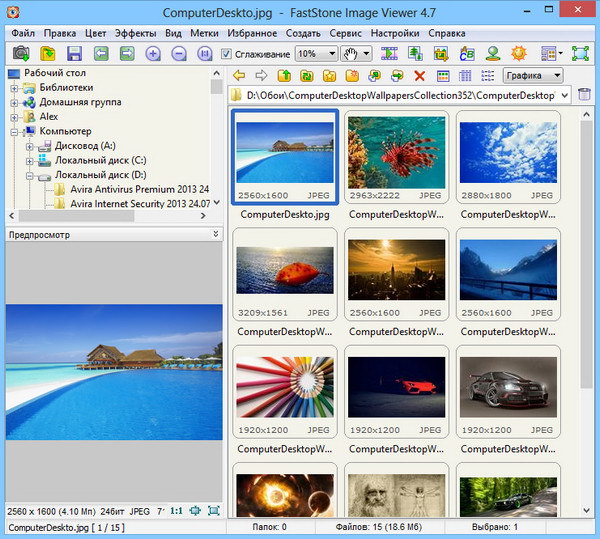Open the Настройки menu
This screenshot has width=600, height=539.
(x=394, y=33)
